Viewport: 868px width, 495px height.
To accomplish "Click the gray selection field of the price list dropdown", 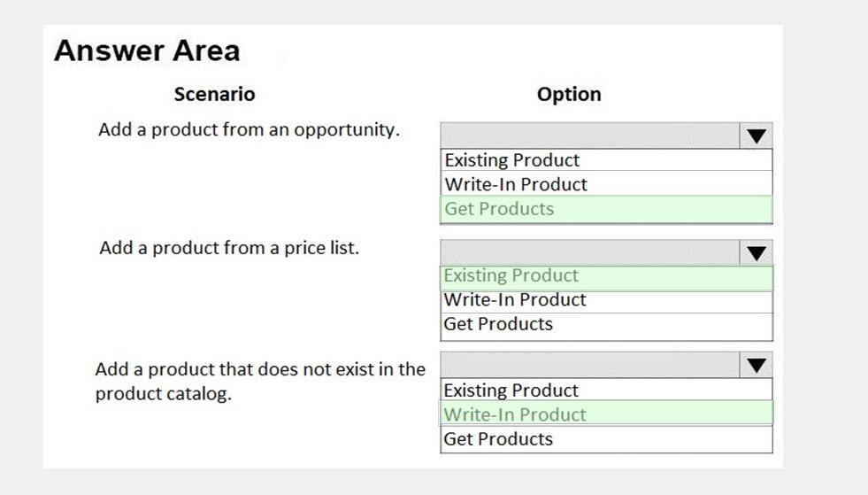I will (x=590, y=252).
